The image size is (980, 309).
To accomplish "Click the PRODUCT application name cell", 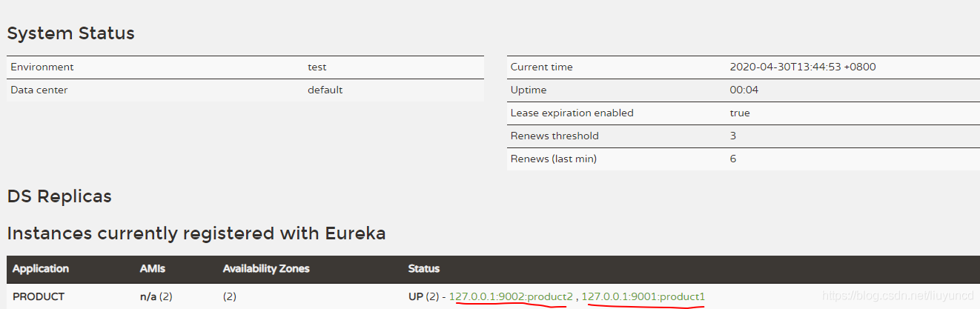I will click(39, 296).
